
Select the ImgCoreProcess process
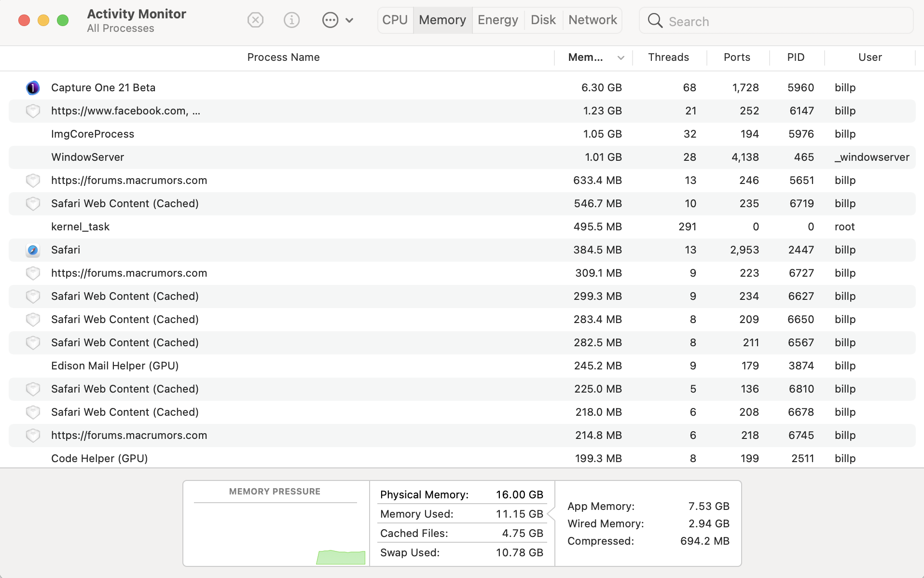click(x=93, y=134)
